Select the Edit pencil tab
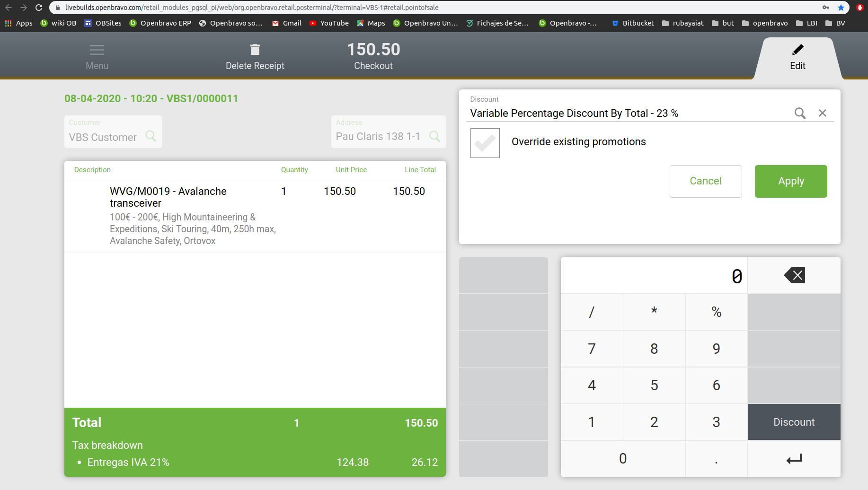The width and height of the screenshot is (868, 490). 798,58
